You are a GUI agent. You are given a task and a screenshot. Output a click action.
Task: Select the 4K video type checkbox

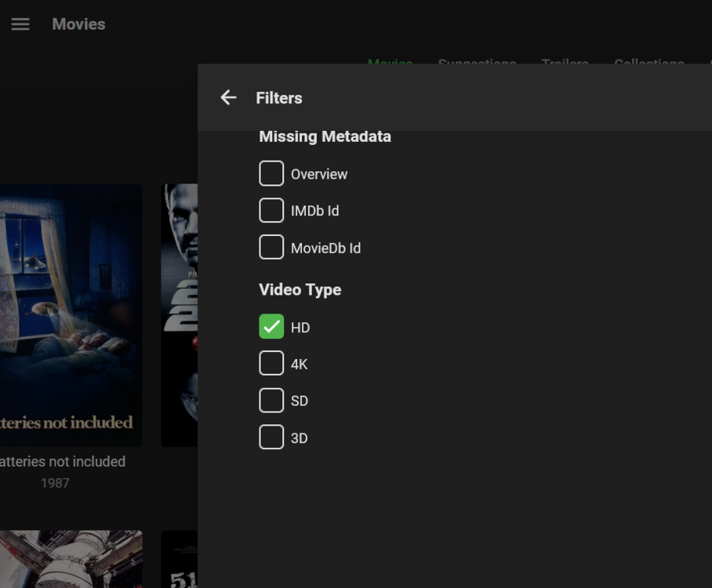[x=271, y=364]
